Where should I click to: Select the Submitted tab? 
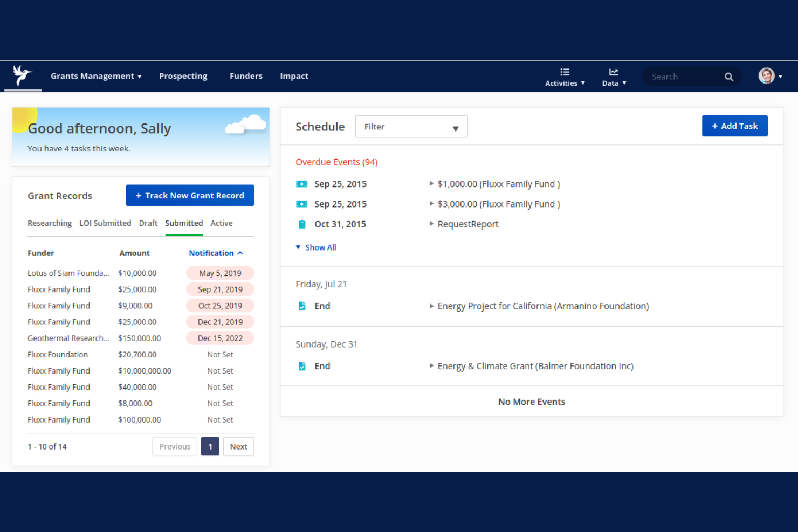coord(184,223)
